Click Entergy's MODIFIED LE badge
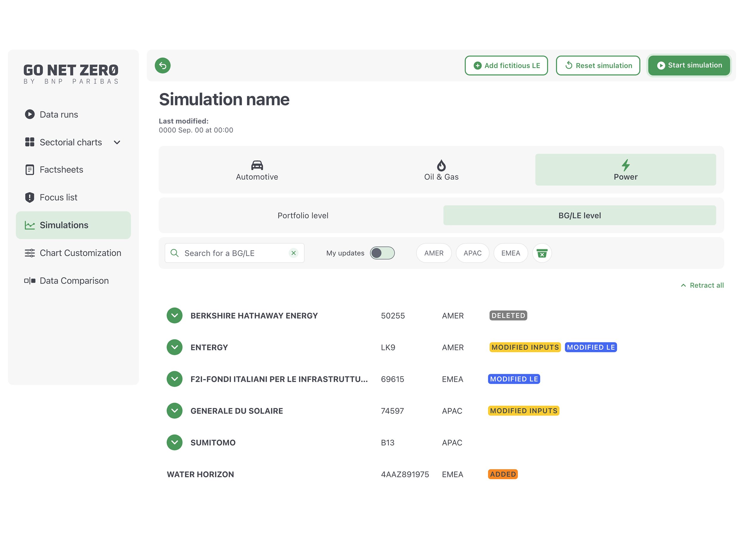The width and height of the screenshot is (744, 560). point(591,347)
